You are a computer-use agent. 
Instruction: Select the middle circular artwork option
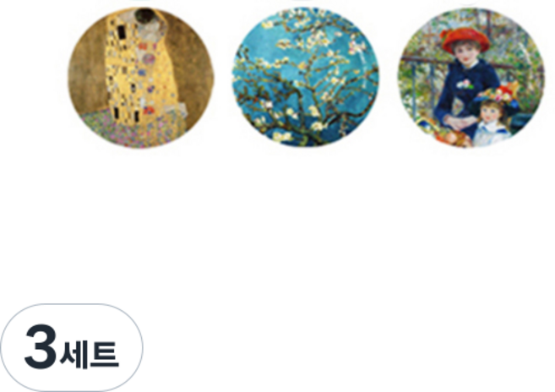(x=306, y=78)
